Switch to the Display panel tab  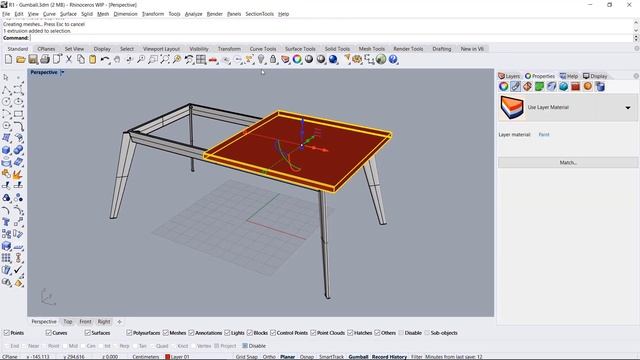(596, 76)
